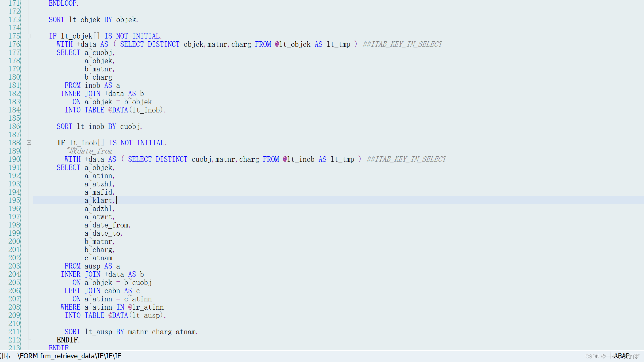
Task: Collapse the IF lt_inob block at line 188
Action: pos(29,143)
